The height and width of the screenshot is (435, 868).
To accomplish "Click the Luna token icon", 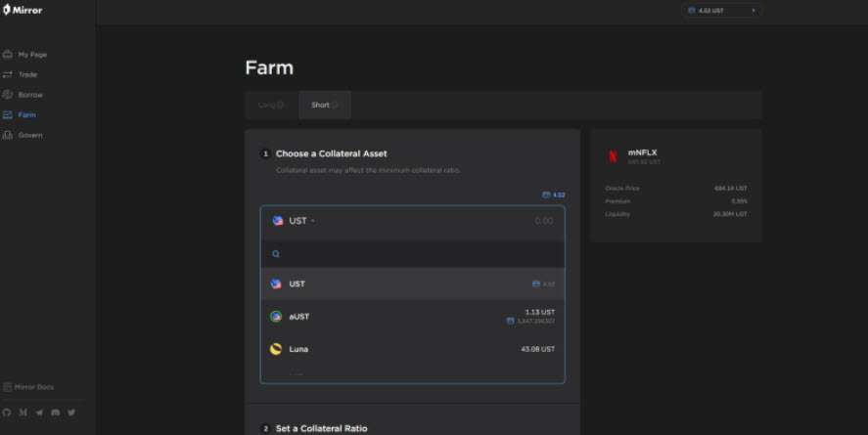I will click(276, 349).
